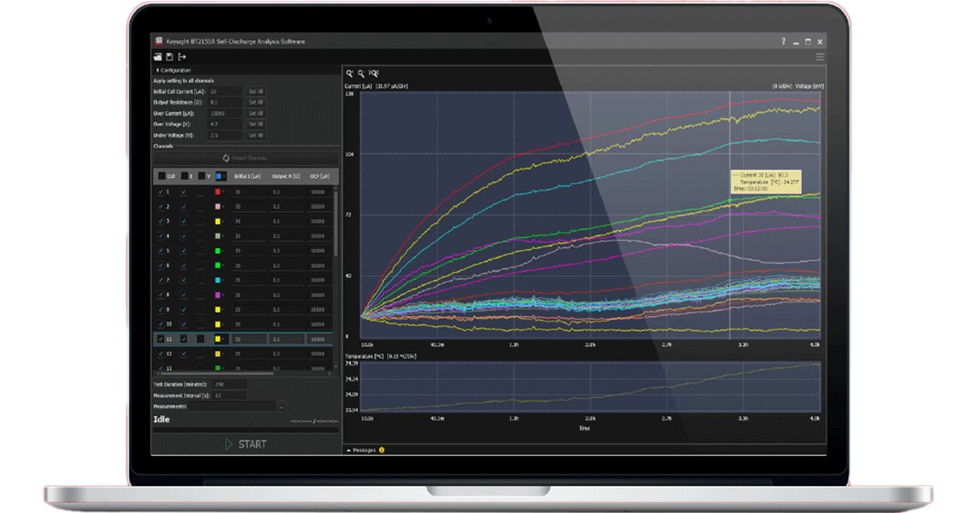Click the OCP value for cell 1
980x513 pixels.
(x=318, y=192)
